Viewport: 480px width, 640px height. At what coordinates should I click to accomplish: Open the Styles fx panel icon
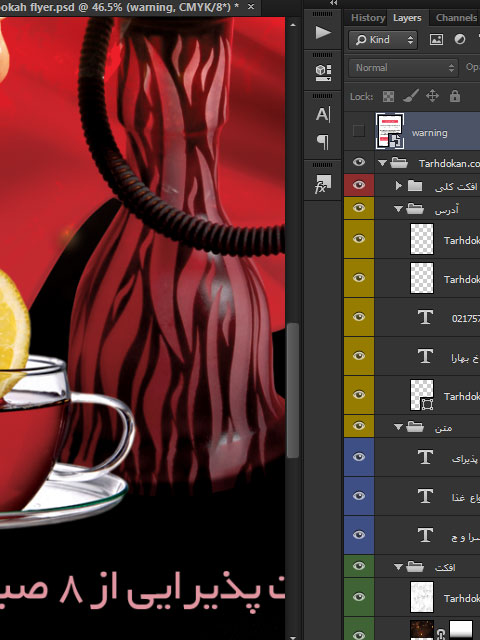(322, 184)
